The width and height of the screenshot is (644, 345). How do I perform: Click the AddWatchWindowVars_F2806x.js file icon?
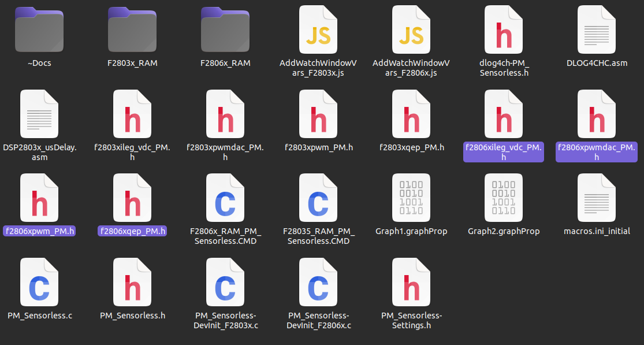click(411, 29)
